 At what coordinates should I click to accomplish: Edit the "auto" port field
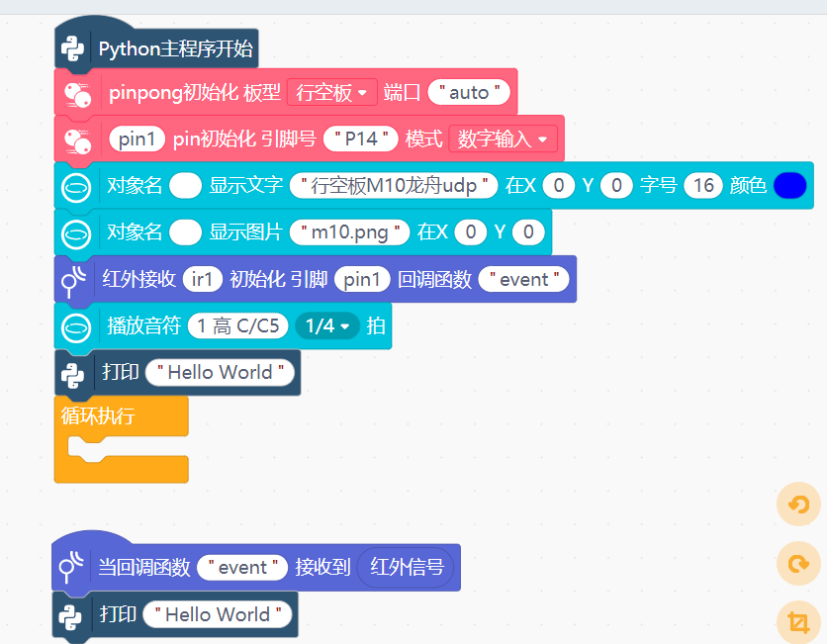pyautogui.click(x=469, y=92)
